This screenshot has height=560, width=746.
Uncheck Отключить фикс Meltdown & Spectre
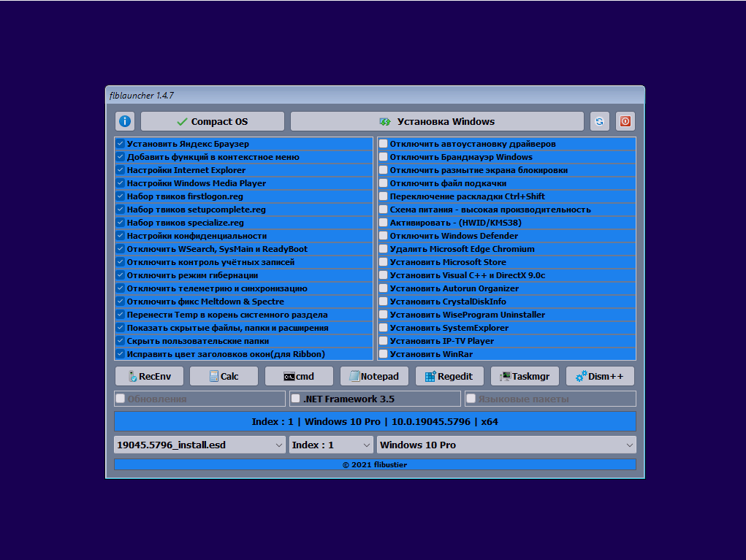121,302
